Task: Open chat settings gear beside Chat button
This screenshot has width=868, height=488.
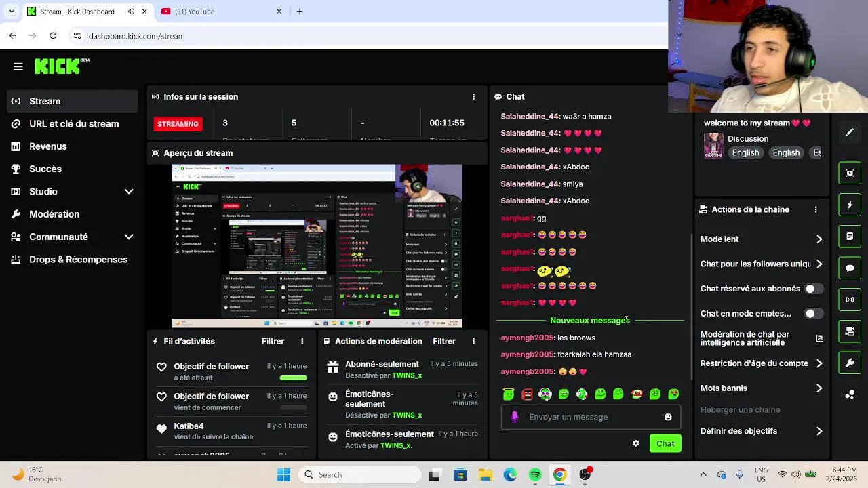Action: point(635,443)
